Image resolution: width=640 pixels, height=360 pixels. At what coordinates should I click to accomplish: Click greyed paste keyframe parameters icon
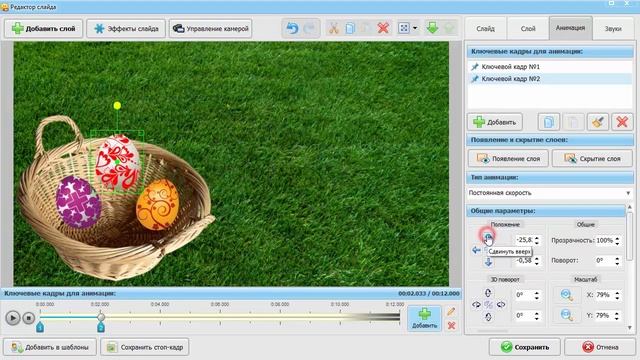[573, 122]
